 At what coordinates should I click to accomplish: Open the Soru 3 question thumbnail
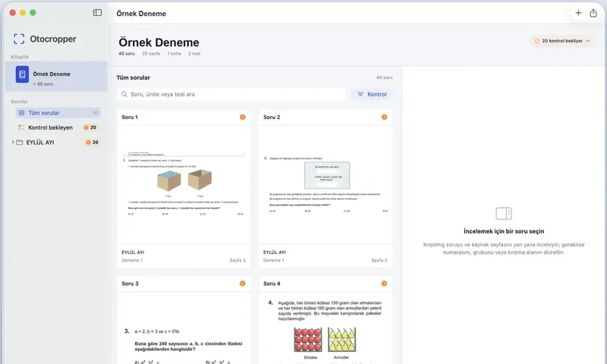pos(184,328)
